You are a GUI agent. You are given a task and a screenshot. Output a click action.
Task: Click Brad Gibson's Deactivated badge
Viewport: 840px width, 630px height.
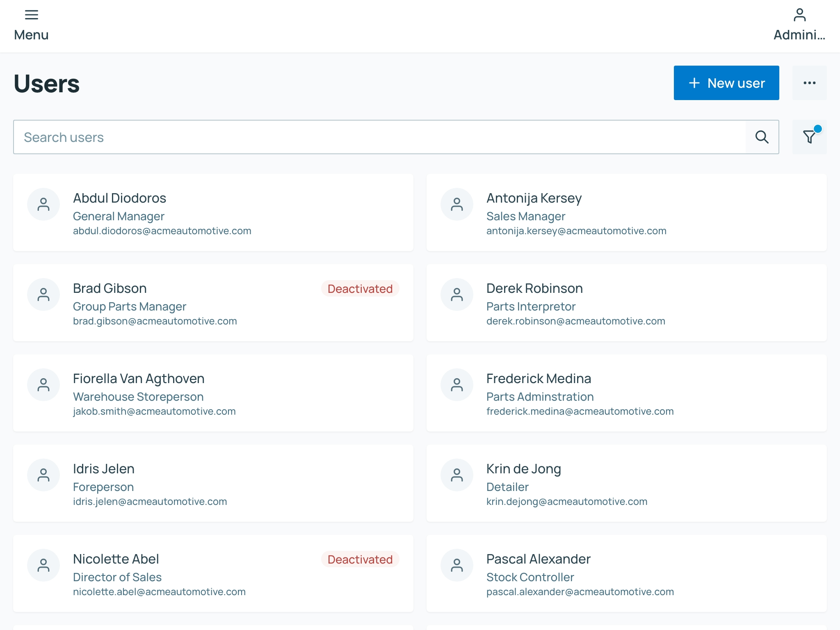point(360,289)
